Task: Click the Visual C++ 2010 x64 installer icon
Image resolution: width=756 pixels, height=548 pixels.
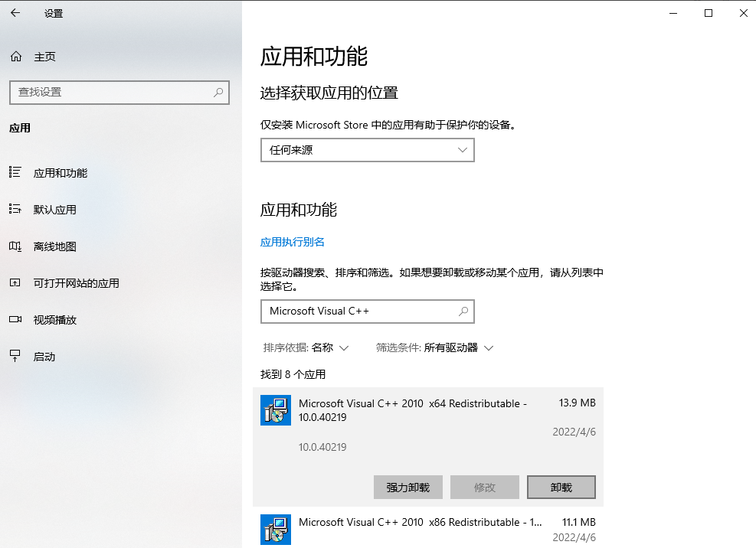Action: [x=276, y=410]
